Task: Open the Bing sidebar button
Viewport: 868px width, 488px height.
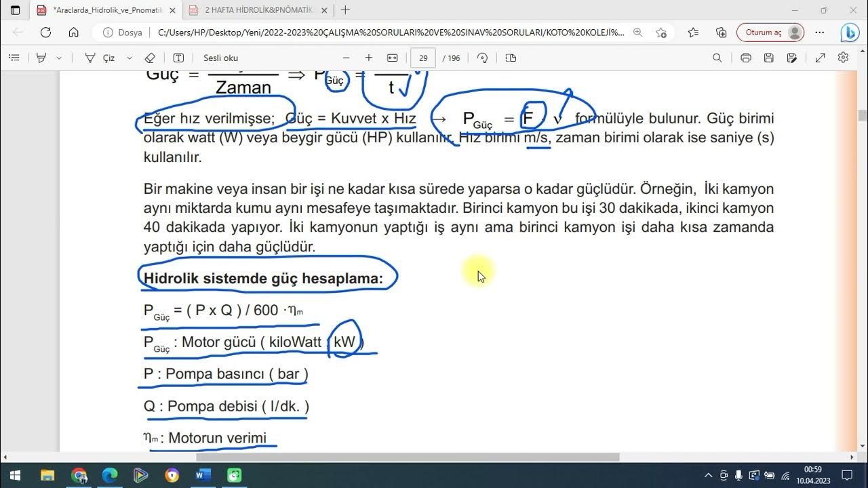Action: (850, 32)
